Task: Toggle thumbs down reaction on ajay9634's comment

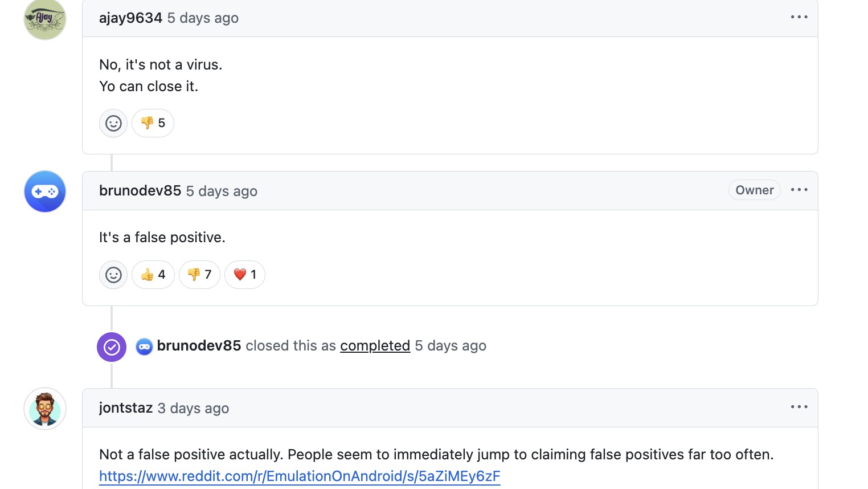Action: point(153,123)
